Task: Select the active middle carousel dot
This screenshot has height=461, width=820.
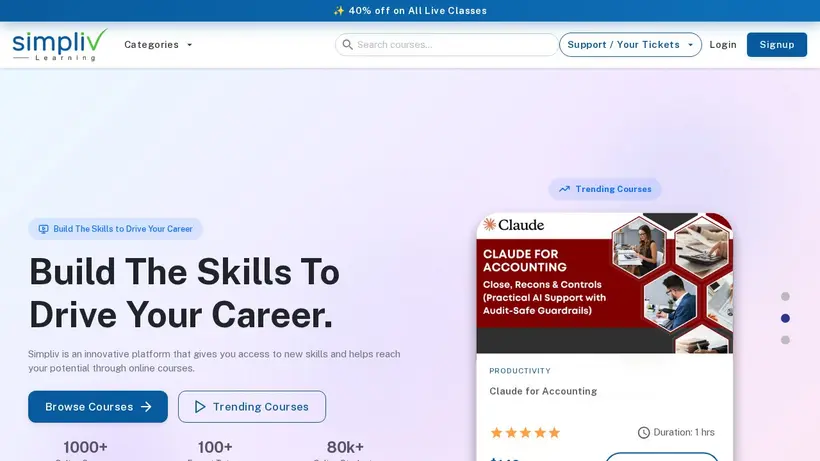Action: 785,318
